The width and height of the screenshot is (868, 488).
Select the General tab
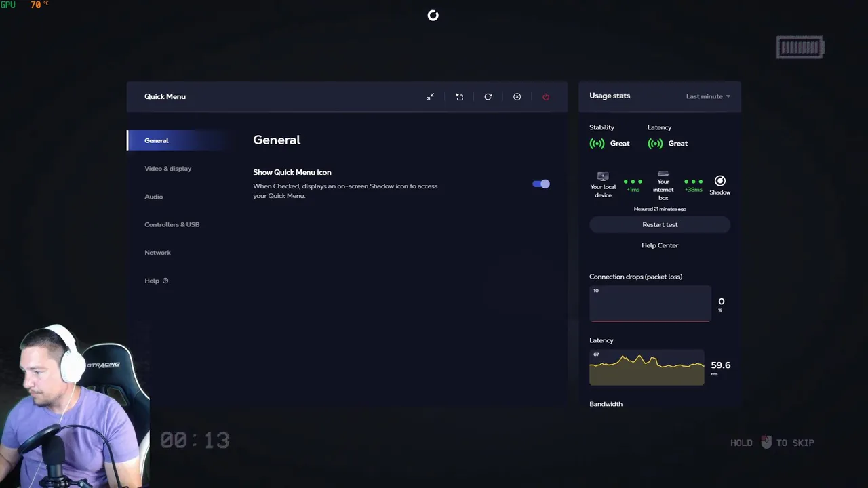pyautogui.click(x=178, y=140)
